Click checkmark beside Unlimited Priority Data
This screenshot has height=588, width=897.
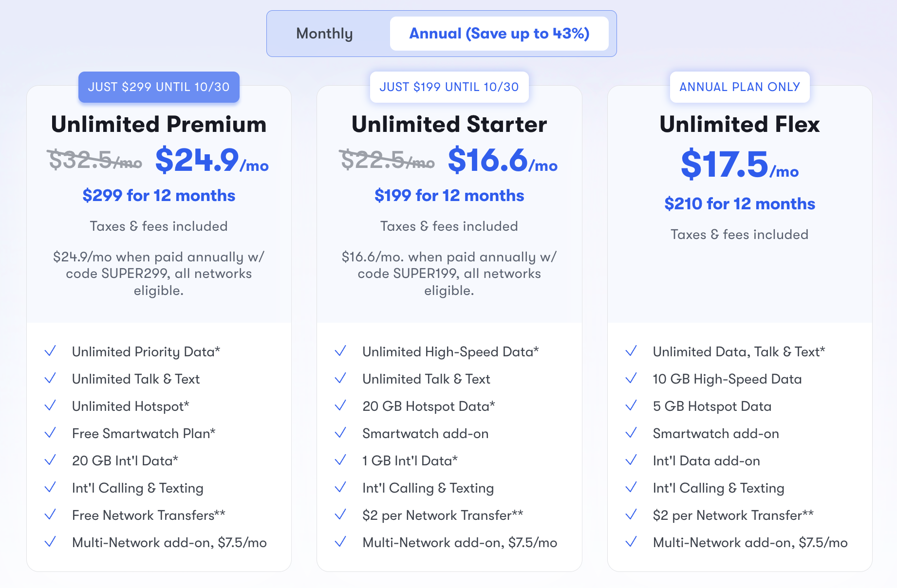coord(50,351)
